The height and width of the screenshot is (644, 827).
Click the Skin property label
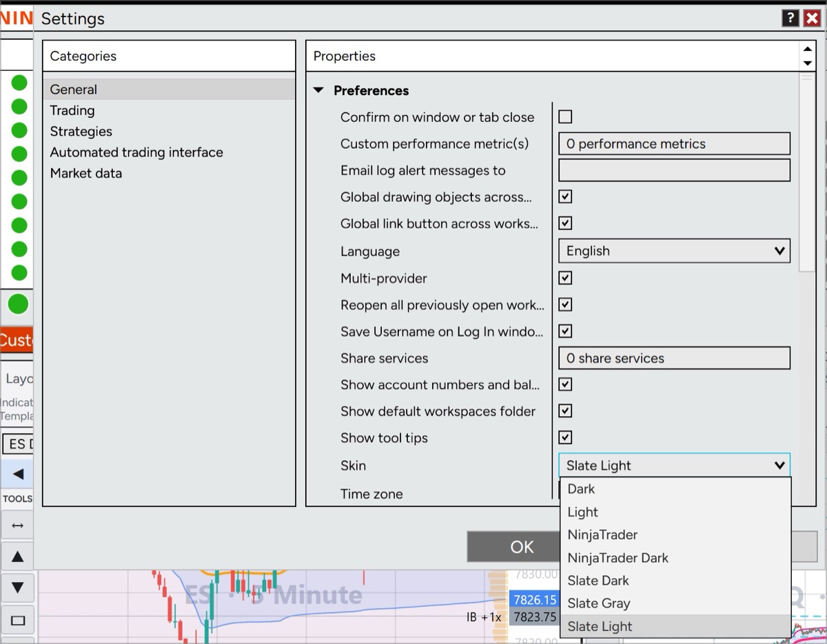pyautogui.click(x=353, y=466)
